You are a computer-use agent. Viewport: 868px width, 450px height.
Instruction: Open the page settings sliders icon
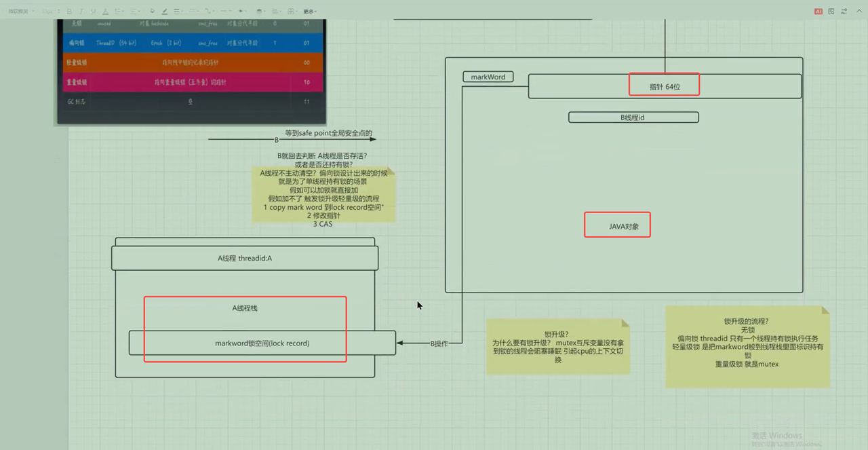[x=844, y=12]
